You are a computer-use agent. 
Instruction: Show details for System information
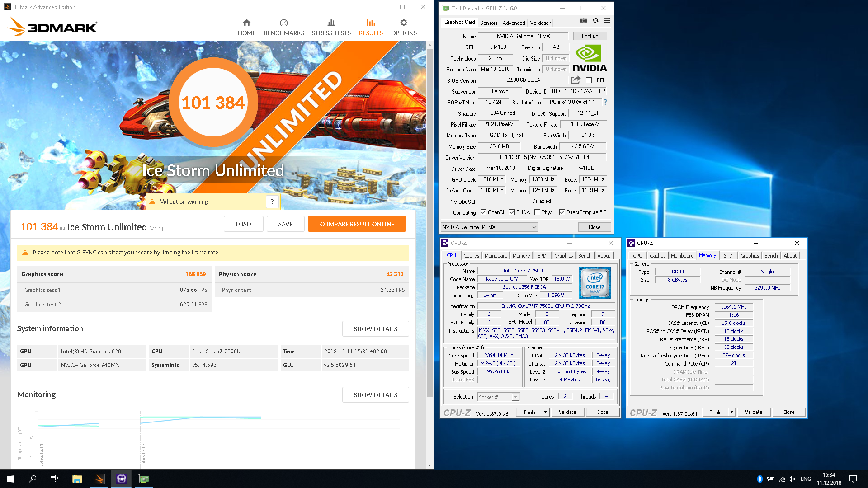(375, 329)
